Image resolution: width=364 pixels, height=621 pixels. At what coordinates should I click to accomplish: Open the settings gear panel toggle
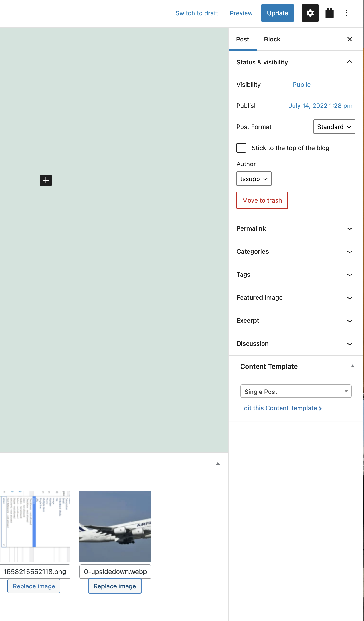[x=310, y=13]
